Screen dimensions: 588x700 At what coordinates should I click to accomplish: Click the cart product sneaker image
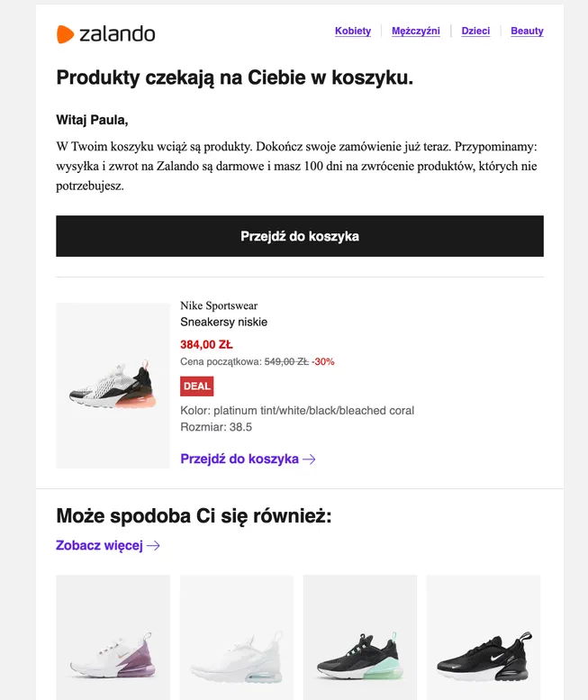(x=113, y=386)
